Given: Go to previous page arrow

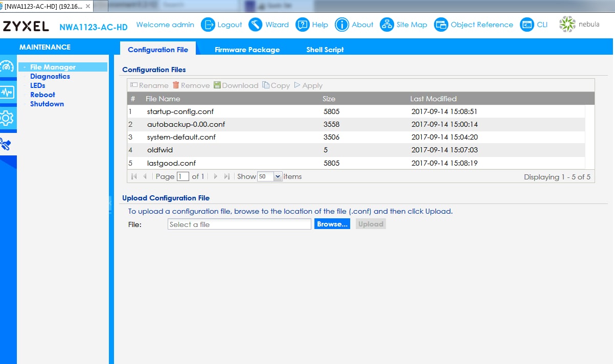Looking at the screenshot, I should [x=145, y=176].
